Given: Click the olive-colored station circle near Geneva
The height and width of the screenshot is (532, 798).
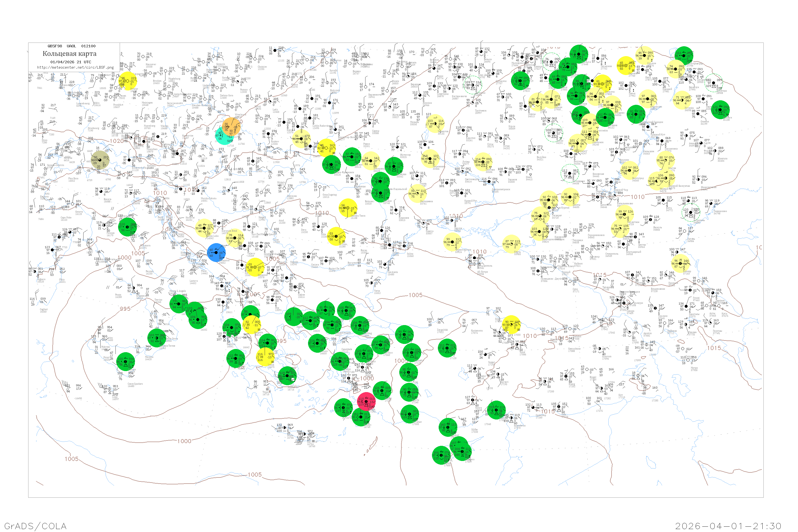Looking at the screenshot, I should [101, 160].
